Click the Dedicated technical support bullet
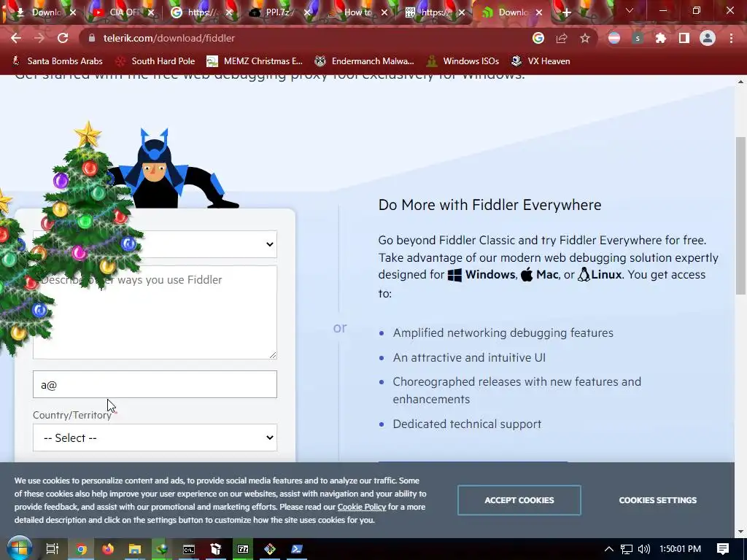Image resolution: width=747 pixels, height=560 pixels. tap(467, 424)
